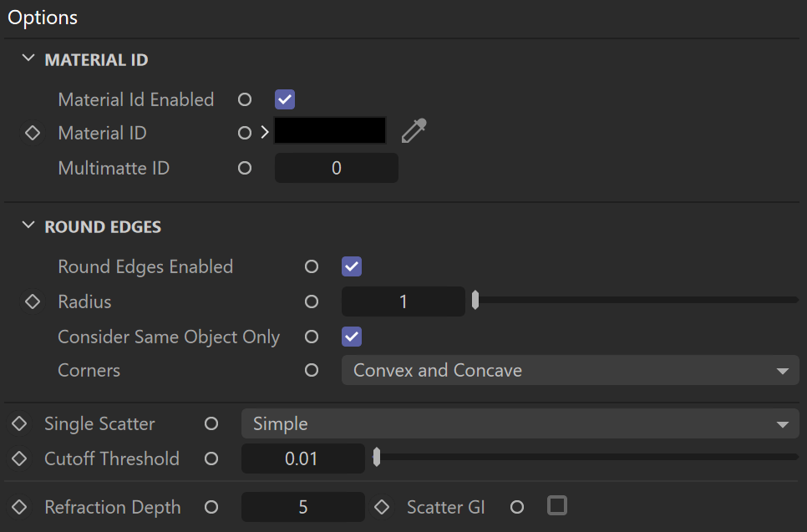The width and height of the screenshot is (807, 532).
Task: Click the Radius keyframe diamond icon
Action: coord(33,301)
